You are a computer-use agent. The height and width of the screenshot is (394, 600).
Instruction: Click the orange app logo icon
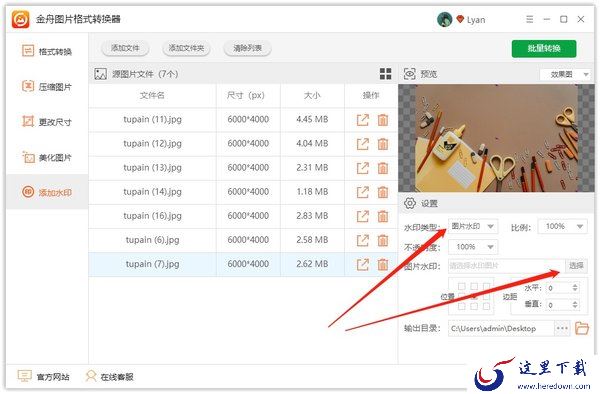[20, 19]
